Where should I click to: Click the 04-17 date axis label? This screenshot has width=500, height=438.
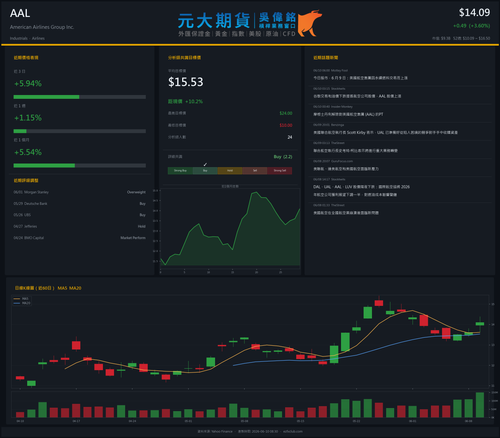click(x=76, y=421)
